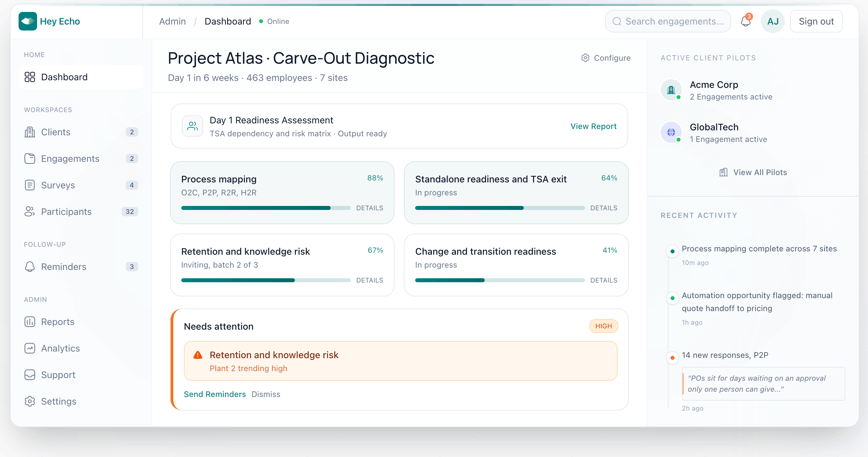Click the Participants count badge 32
868x457 pixels.
coord(130,212)
